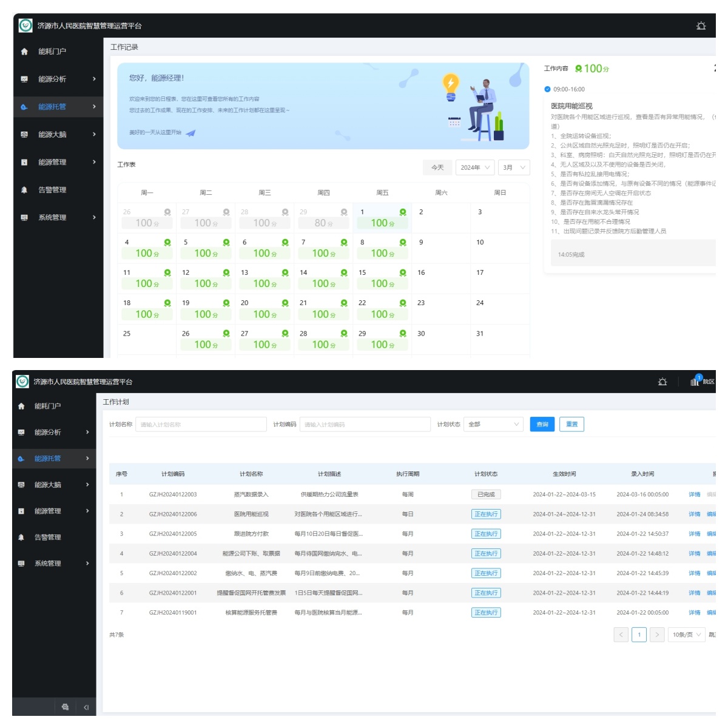Viewport: 728px width, 728px height.
Task: Click the medal icon on March 1 cell
Action: [402, 212]
